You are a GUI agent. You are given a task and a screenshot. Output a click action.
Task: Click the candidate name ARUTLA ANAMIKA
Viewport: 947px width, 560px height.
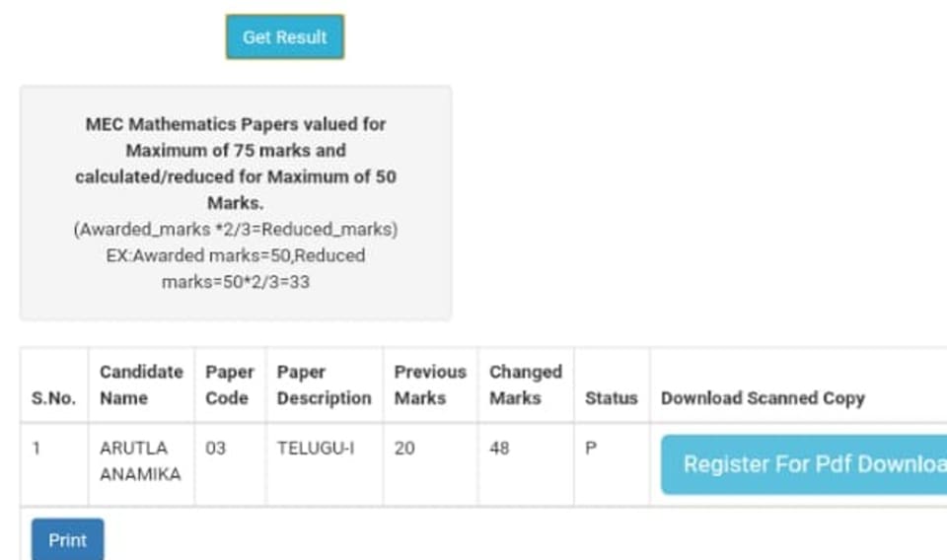[x=140, y=461]
